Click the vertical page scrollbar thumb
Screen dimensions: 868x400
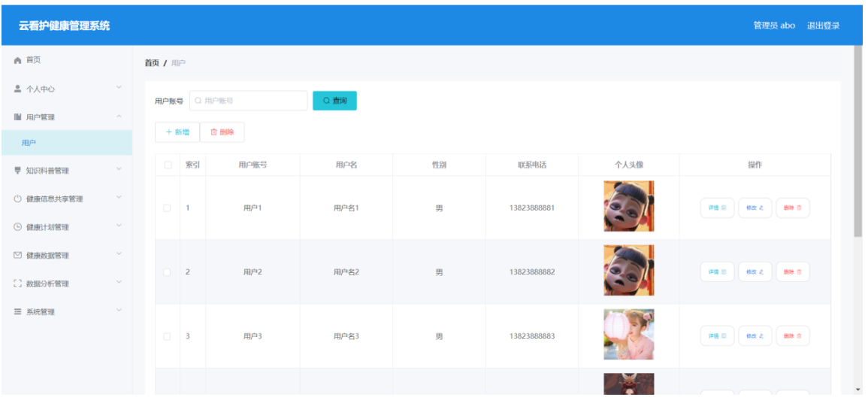[x=858, y=141]
